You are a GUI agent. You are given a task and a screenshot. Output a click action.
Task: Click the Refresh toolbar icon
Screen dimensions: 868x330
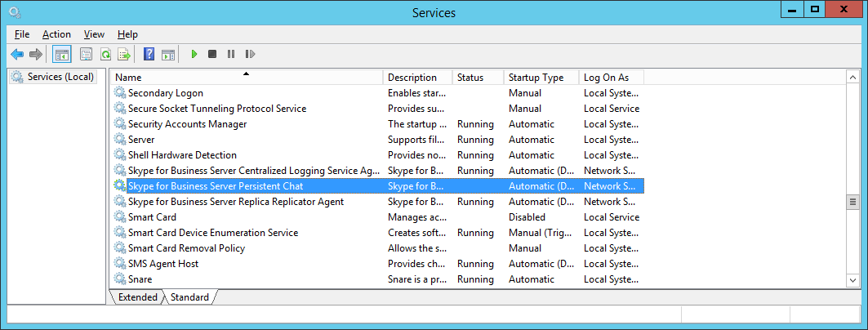105,54
